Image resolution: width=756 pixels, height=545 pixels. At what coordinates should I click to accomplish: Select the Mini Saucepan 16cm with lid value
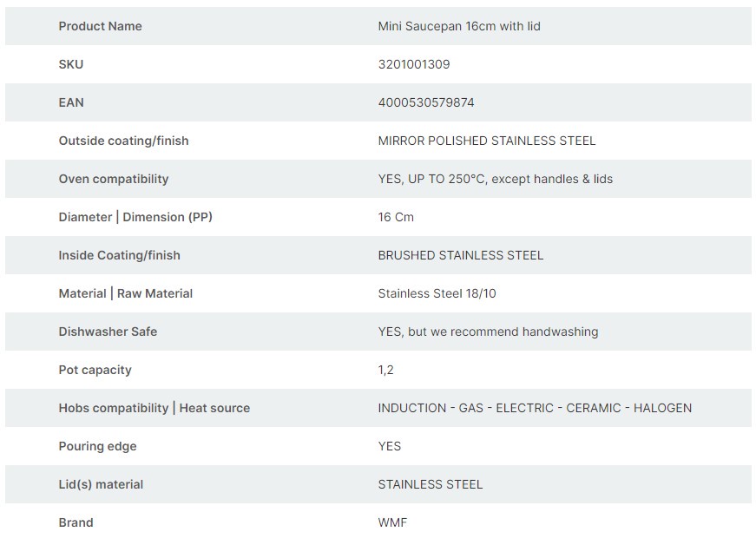pyautogui.click(x=459, y=26)
